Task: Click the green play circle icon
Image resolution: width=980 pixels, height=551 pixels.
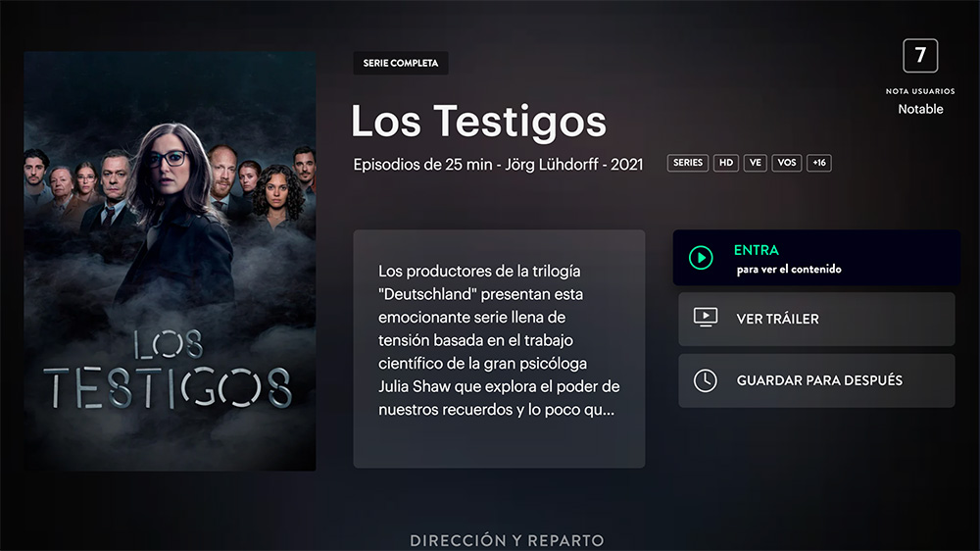Action: (x=701, y=258)
